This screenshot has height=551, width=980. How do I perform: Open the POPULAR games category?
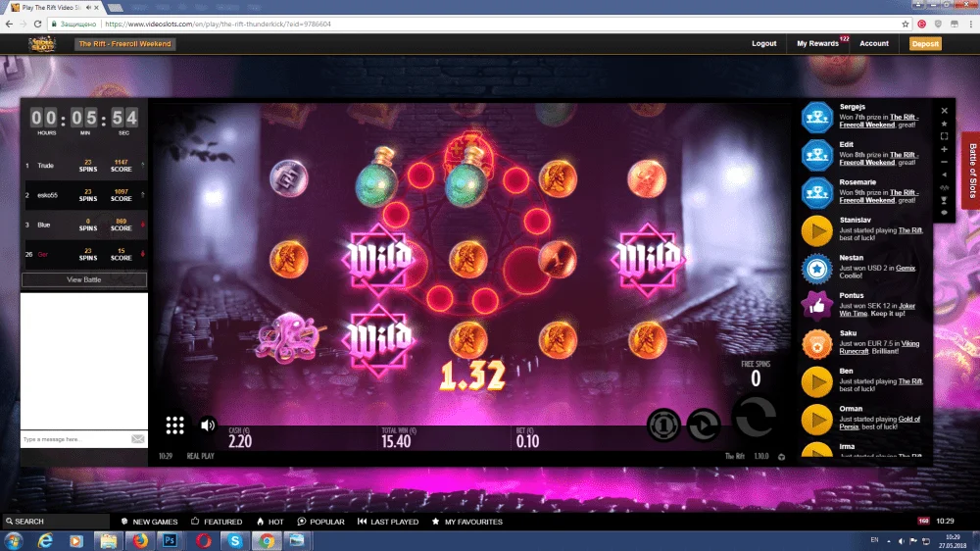click(320, 522)
